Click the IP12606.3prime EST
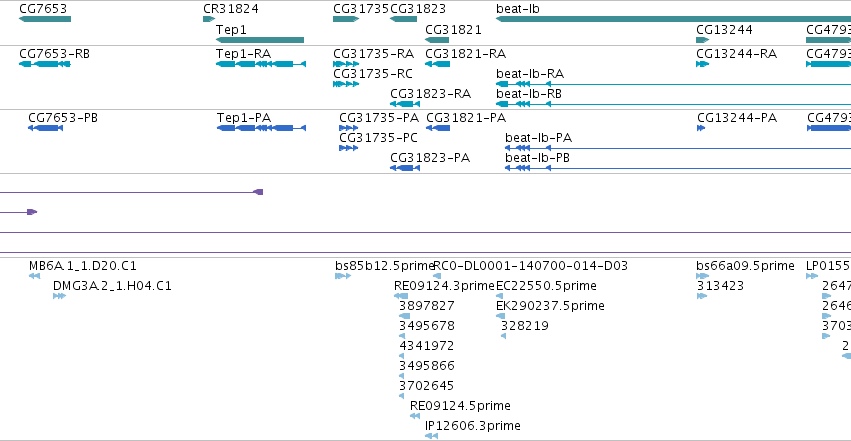Viewport: 851px width, 441px height. point(431,436)
